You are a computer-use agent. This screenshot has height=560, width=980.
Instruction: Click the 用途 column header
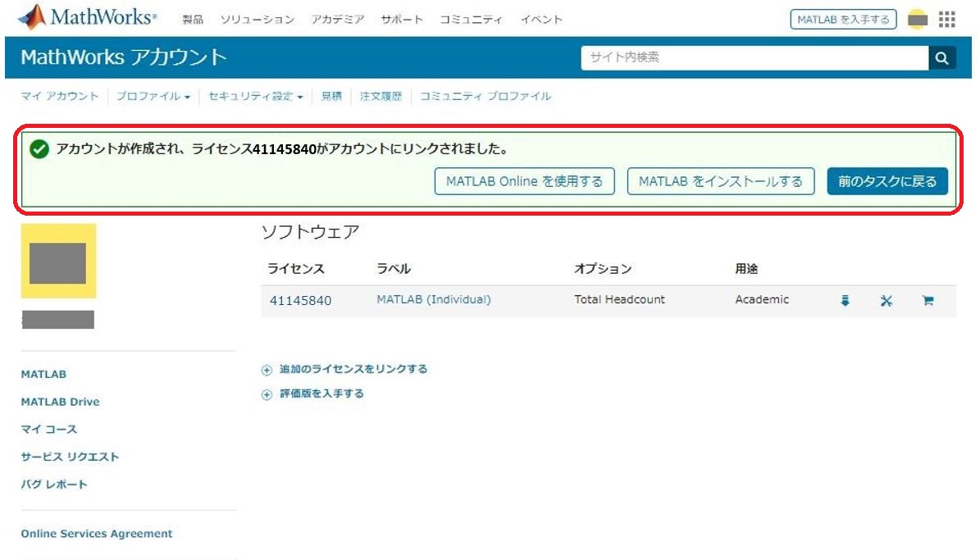coord(746,270)
